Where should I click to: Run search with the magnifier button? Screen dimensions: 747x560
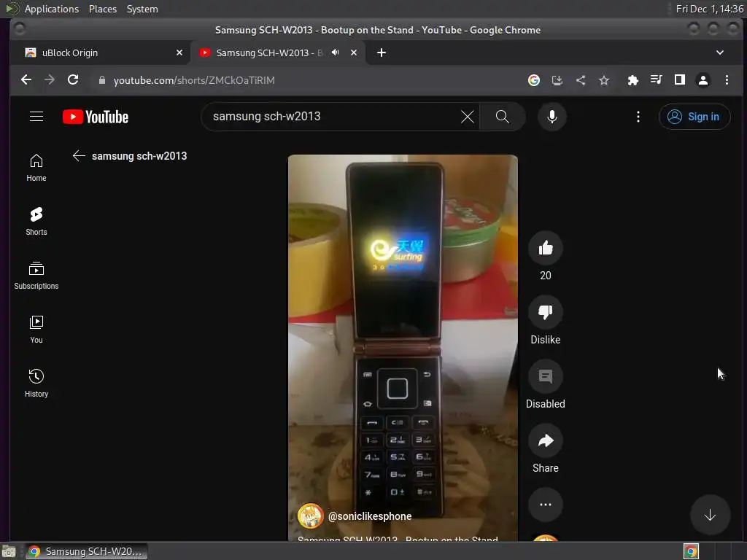click(502, 117)
